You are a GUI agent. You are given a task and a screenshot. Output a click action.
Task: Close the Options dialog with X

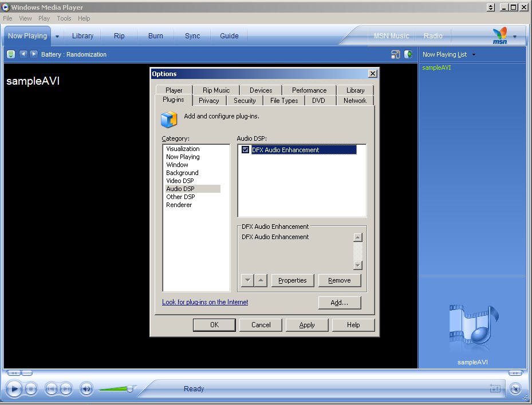[373, 74]
